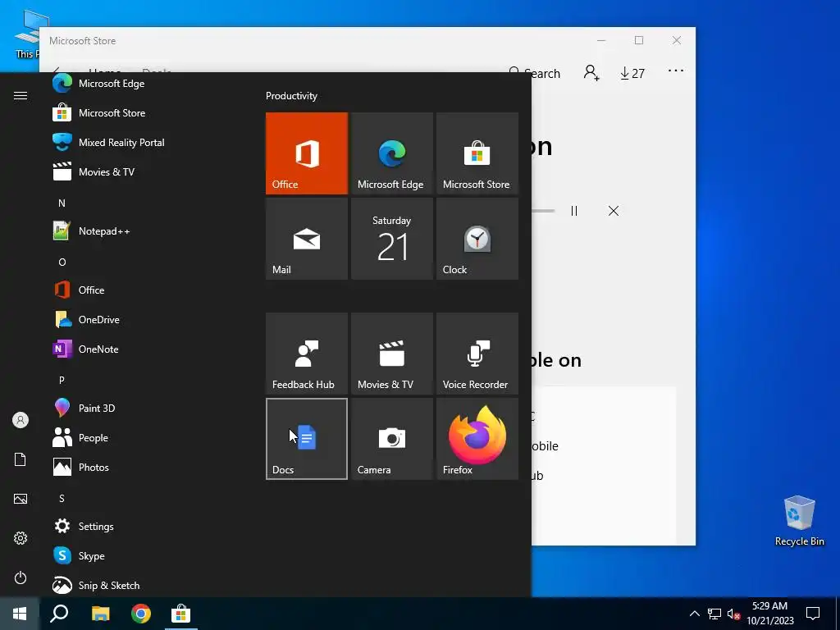Jump to letter N in app list
This screenshot has height=630, width=840.
(62, 203)
